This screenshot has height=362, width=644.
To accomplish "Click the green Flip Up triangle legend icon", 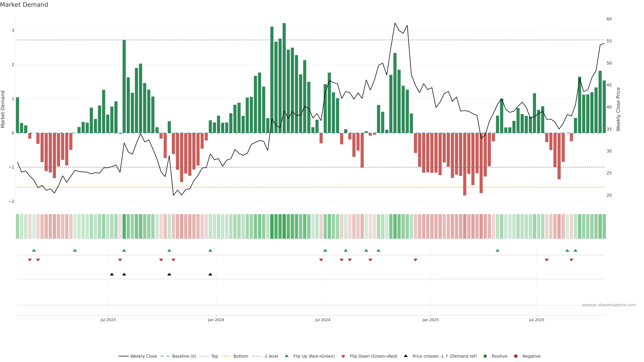I will [x=287, y=356].
